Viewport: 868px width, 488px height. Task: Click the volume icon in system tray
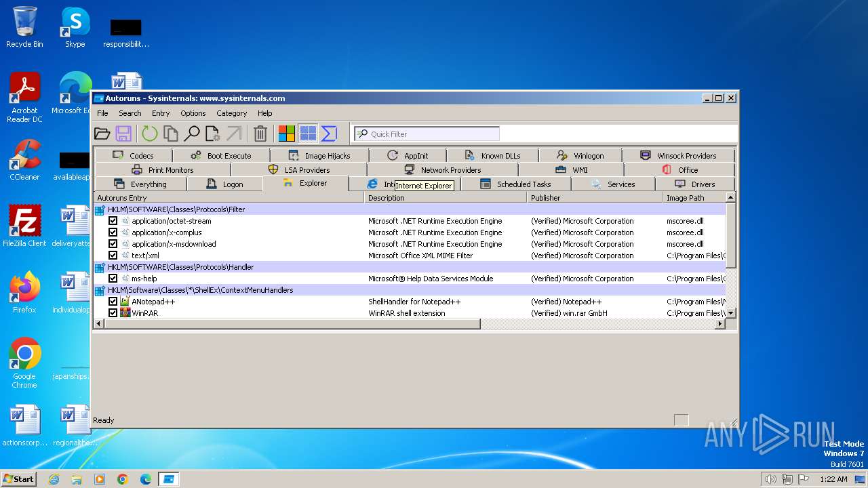(x=770, y=479)
